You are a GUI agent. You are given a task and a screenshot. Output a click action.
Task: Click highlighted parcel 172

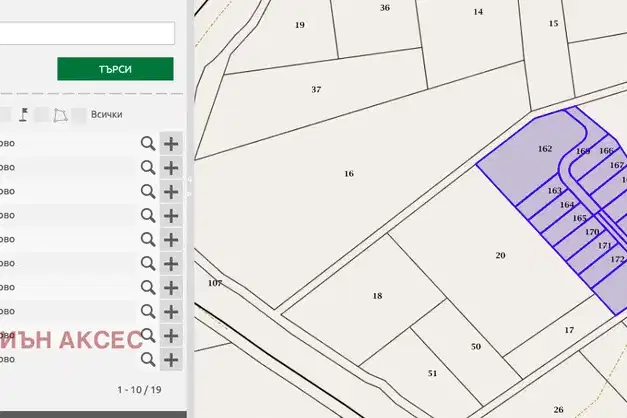pyautogui.click(x=617, y=259)
